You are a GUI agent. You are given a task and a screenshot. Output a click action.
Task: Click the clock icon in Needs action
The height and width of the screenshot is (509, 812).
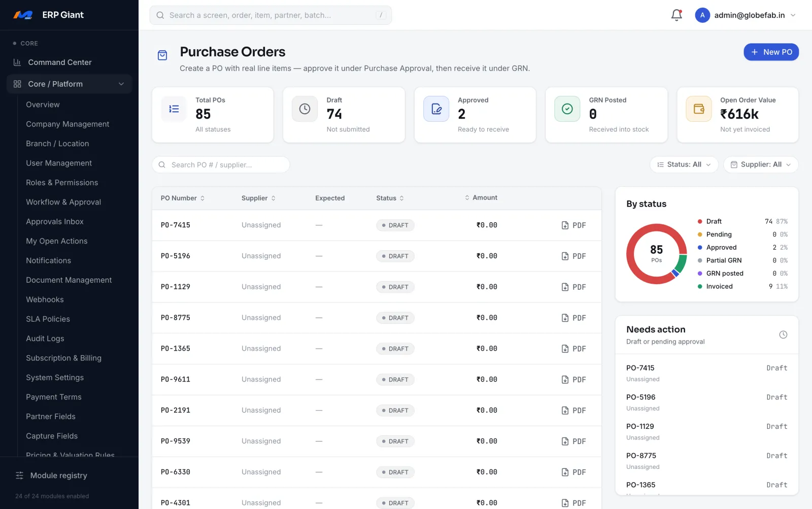[783, 335]
